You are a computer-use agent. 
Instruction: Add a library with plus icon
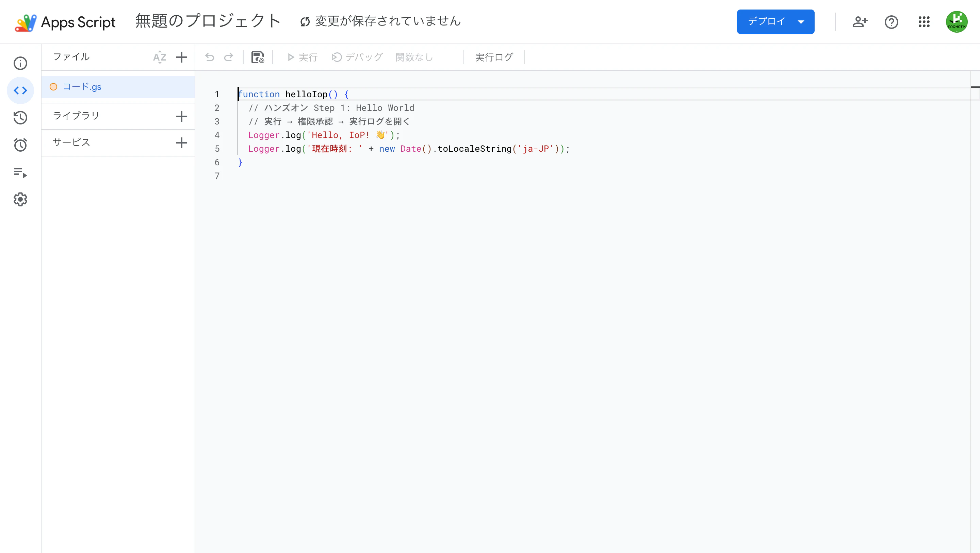[x=182, y=116]
